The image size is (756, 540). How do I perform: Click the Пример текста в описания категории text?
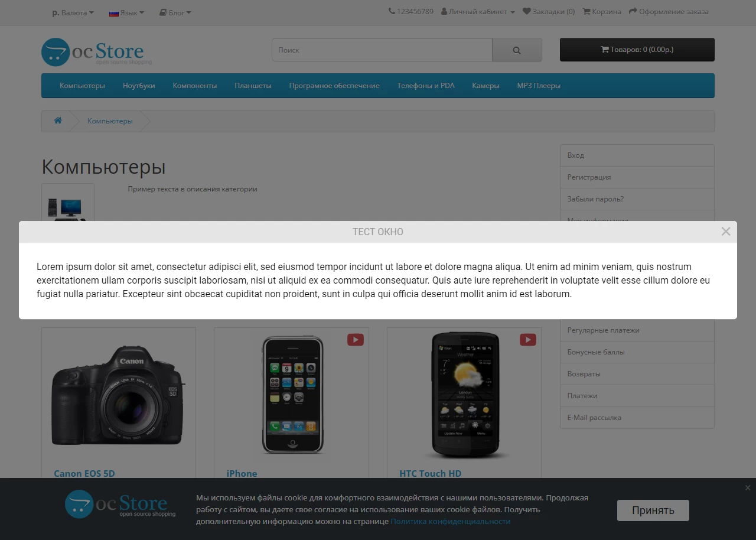click(193, 189)
